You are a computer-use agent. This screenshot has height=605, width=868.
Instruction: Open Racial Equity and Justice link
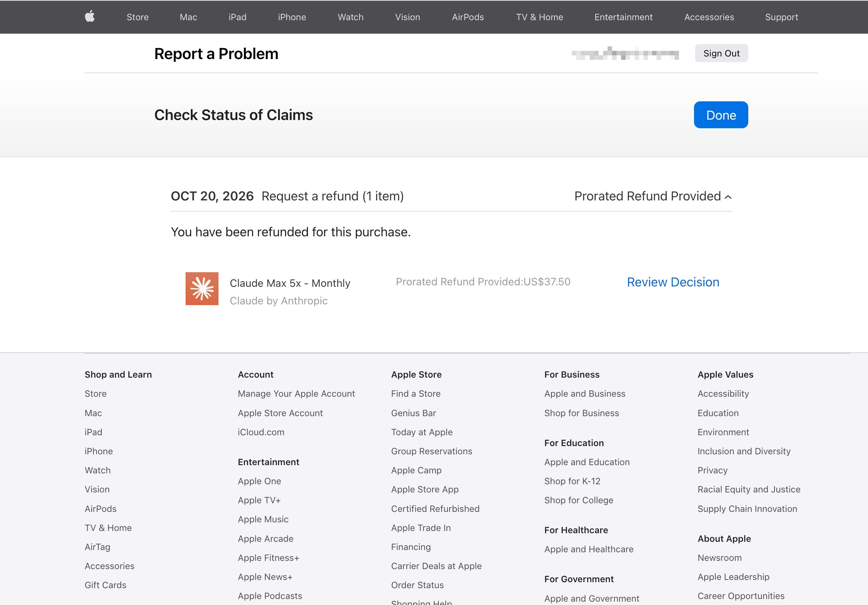(x=749, y=489)
